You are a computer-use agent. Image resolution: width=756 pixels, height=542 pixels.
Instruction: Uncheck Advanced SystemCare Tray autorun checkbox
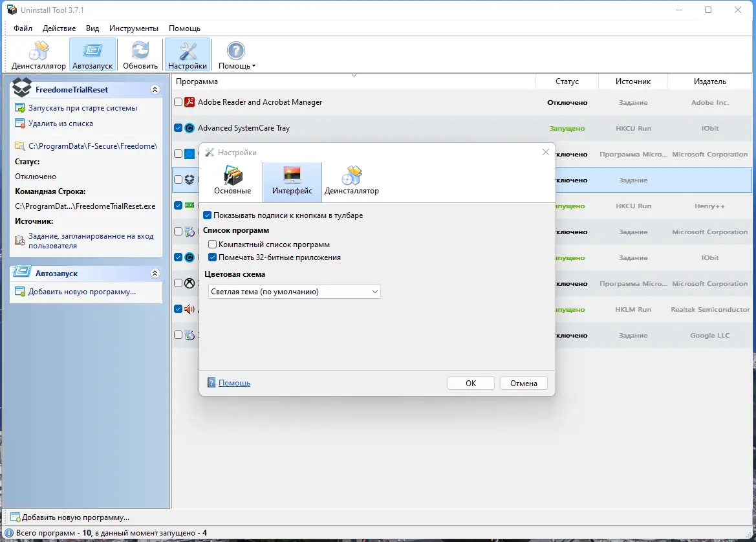coord(178,128)
